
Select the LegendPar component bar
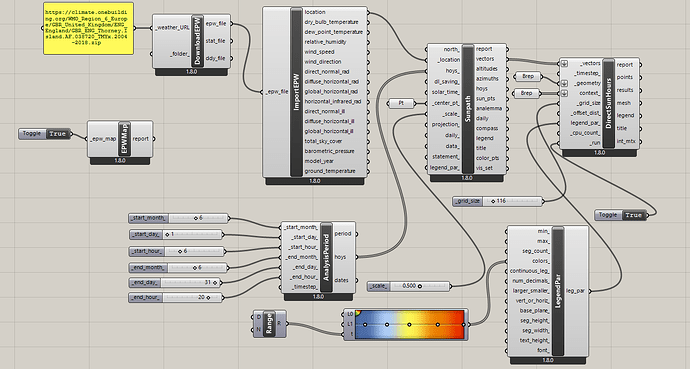coord(558,291)
